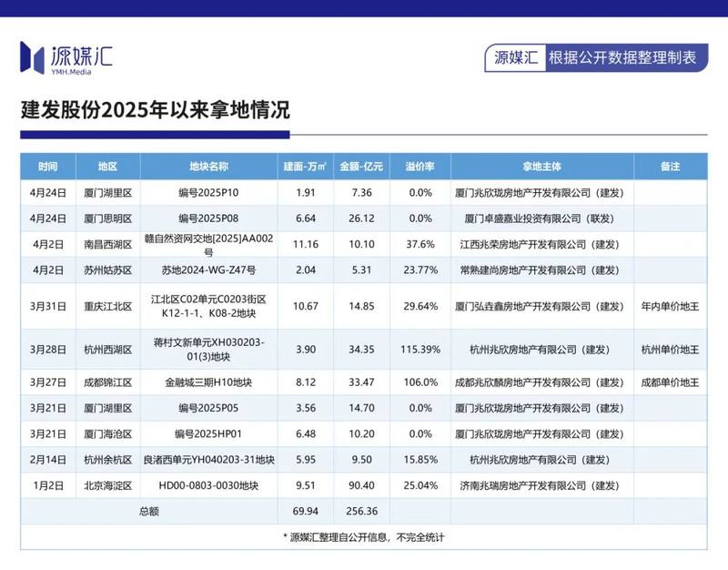Click the 15.85% premium rate cell
This screenshot has width=728, height=570.
click(x=420, y=460)
